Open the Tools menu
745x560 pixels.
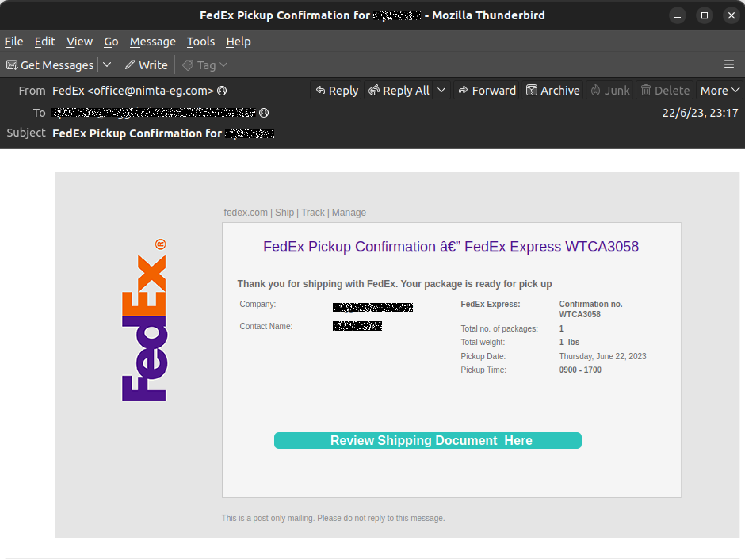point(201,41)
